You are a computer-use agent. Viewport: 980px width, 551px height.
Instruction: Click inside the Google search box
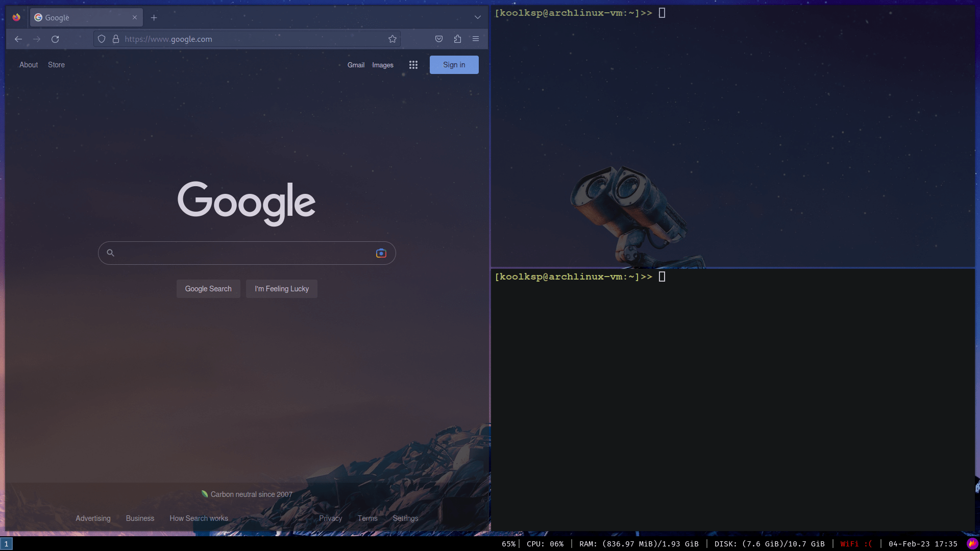pyautogui.click(x=245, y=253)
